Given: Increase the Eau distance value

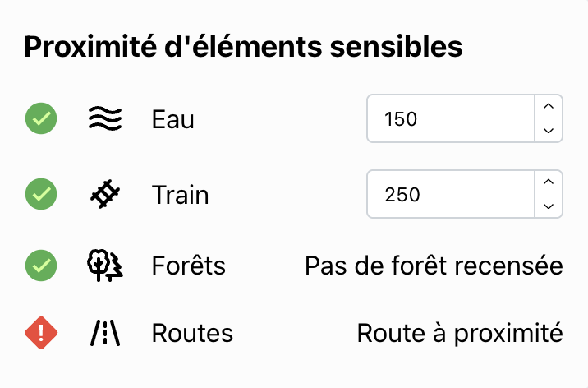Looking at the screenshot, I should point(549,107).
